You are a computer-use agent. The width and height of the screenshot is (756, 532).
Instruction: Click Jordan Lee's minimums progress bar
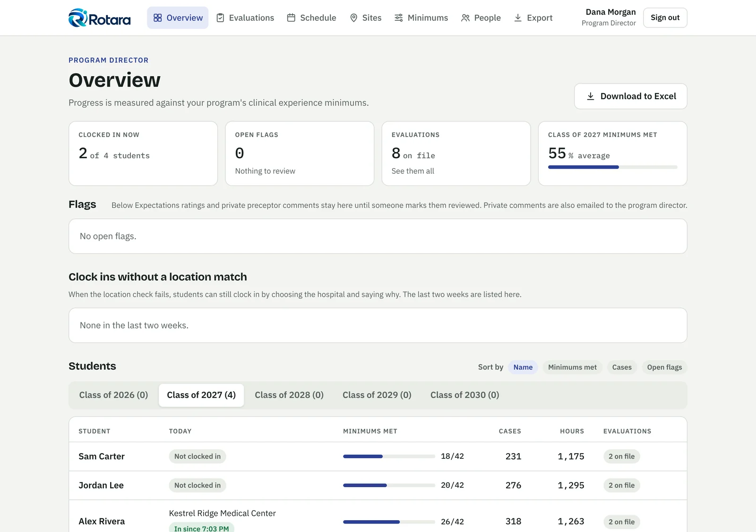click(x=389, y=485)
